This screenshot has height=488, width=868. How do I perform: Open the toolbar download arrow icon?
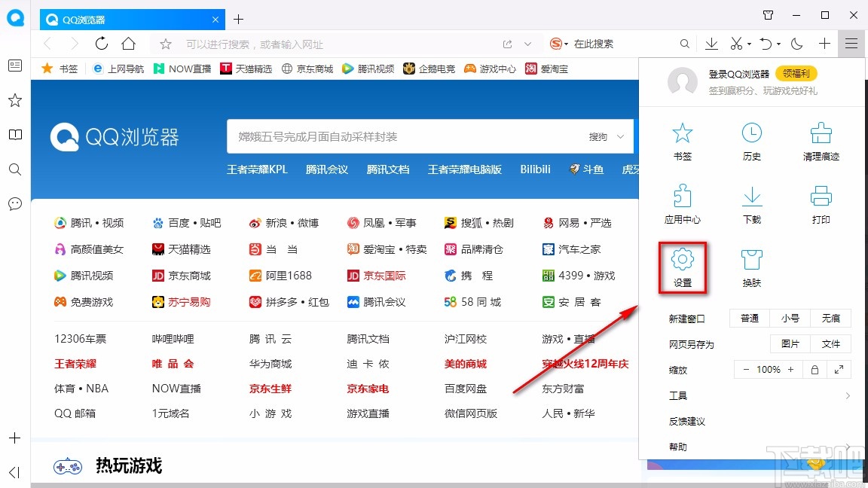711,44
